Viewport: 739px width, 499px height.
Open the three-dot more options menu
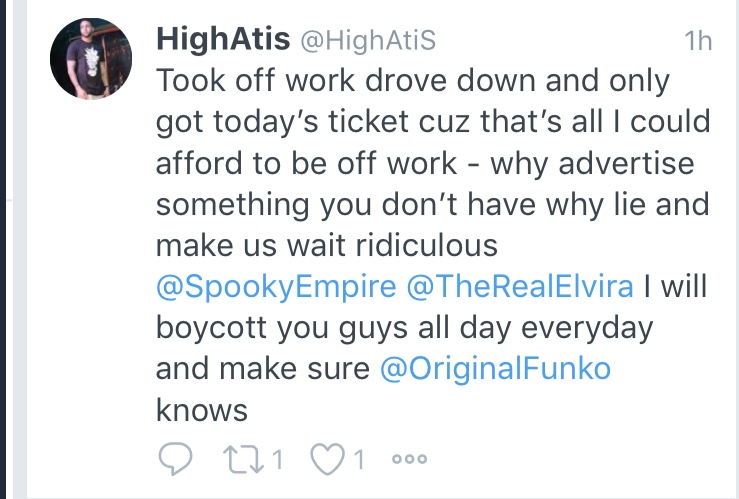[x=410, y=458]
